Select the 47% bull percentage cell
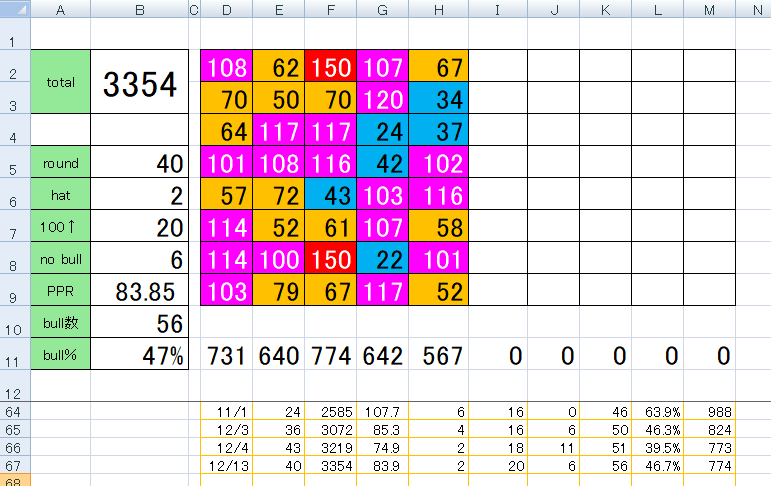This screenshot has height=486, width=771. [140, 354]
